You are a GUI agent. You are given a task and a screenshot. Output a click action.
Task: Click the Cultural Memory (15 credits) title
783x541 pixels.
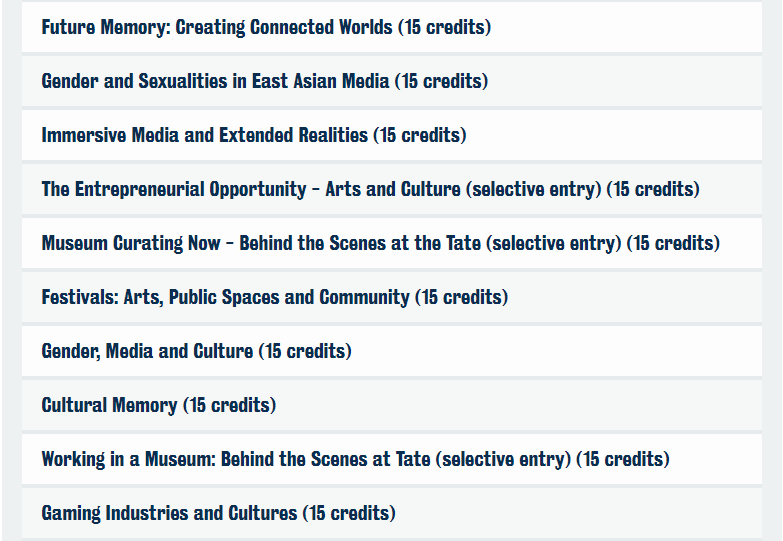pos(159,405)
